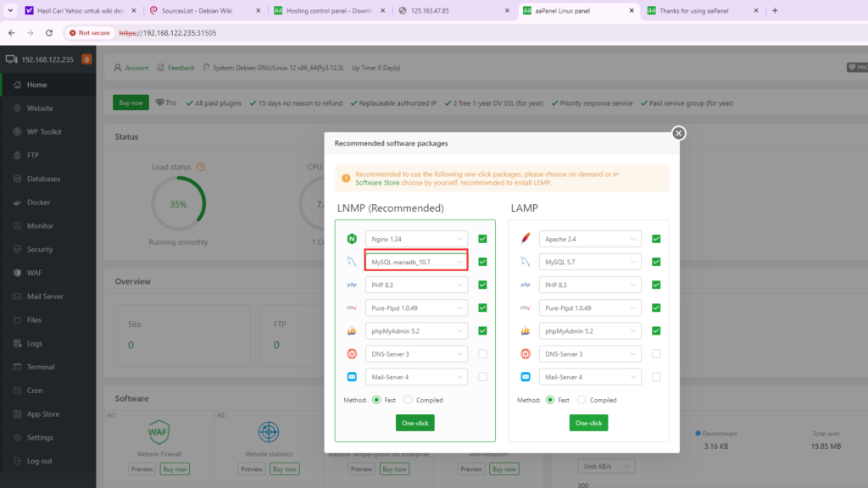Expand the Apache 2.4 version dropdown
Viewport: 868px width, 488px height.
tap(589, 239)
